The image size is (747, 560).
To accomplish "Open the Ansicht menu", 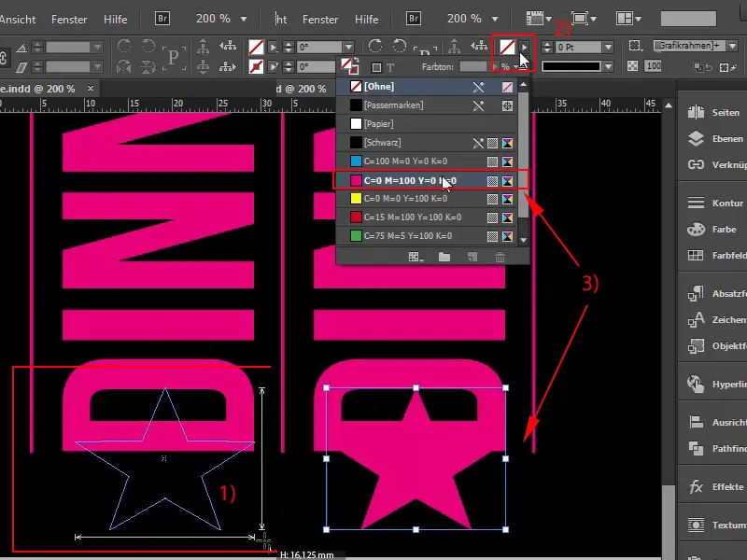I will click(18, 19).
